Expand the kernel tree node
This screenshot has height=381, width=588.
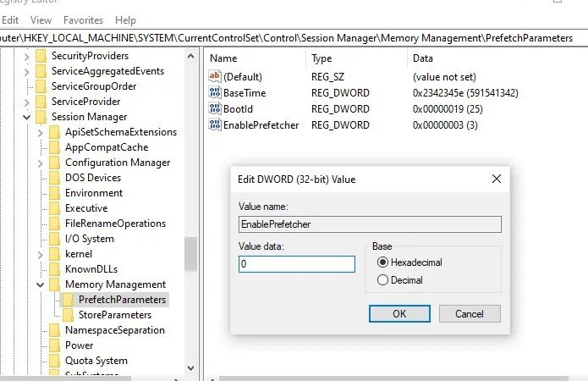41,254
